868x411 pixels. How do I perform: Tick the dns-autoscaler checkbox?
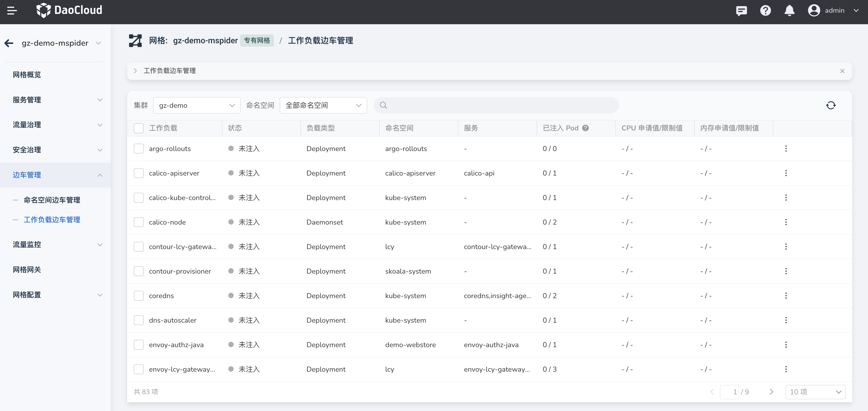(138, 320)
